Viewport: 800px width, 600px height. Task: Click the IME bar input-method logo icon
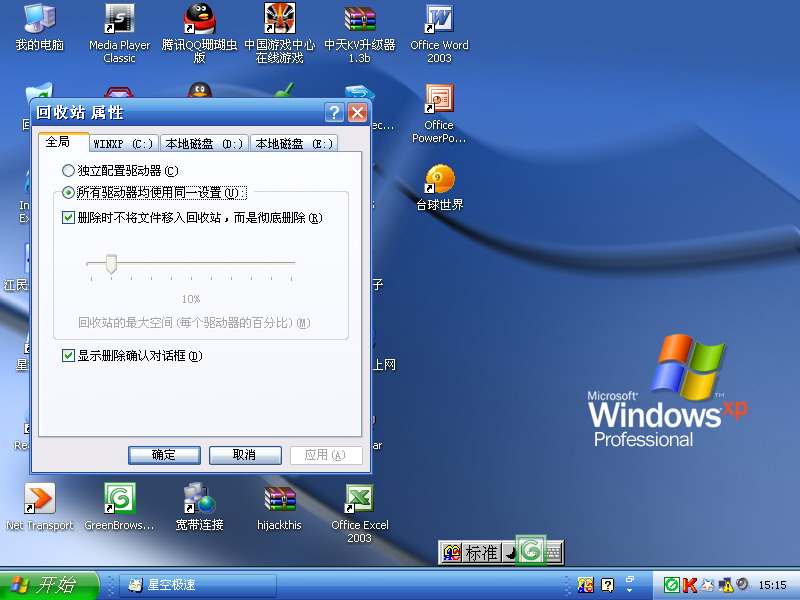coord(452,553)
